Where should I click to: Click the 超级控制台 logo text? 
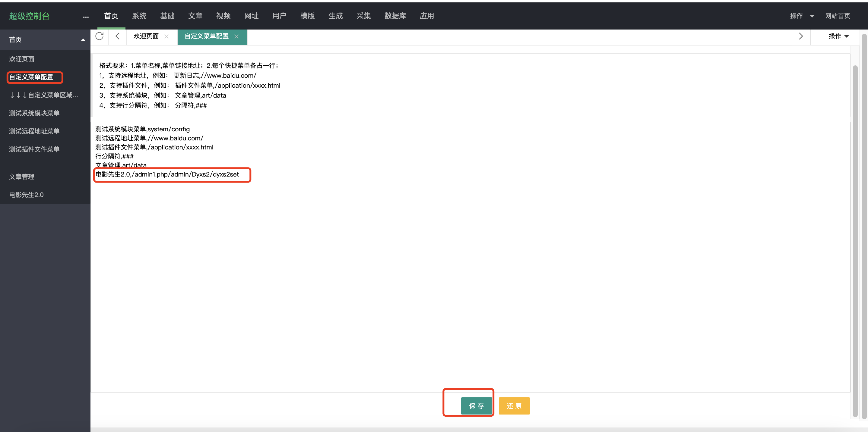(x=29, y=16)
